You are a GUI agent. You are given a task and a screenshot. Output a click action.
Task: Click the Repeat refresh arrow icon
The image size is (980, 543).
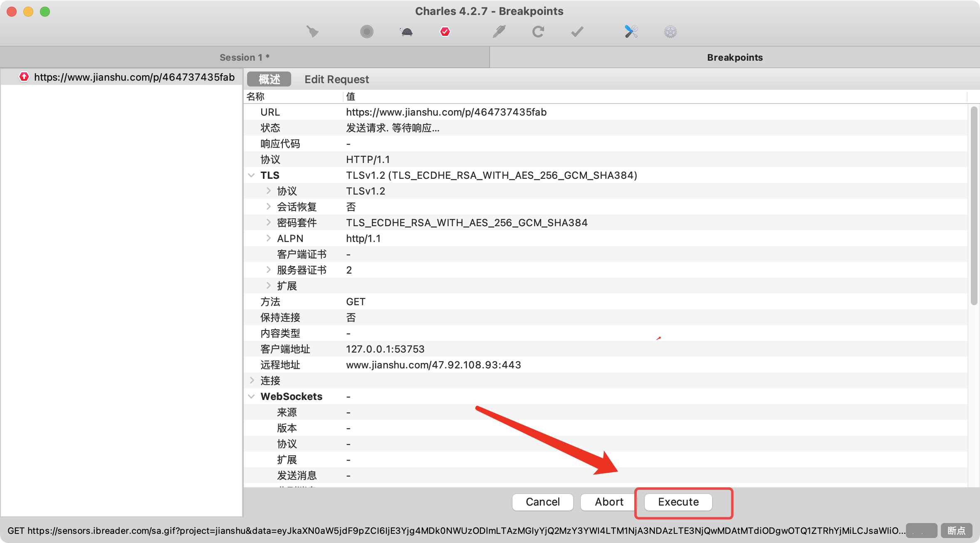click(x=538, y=32)
